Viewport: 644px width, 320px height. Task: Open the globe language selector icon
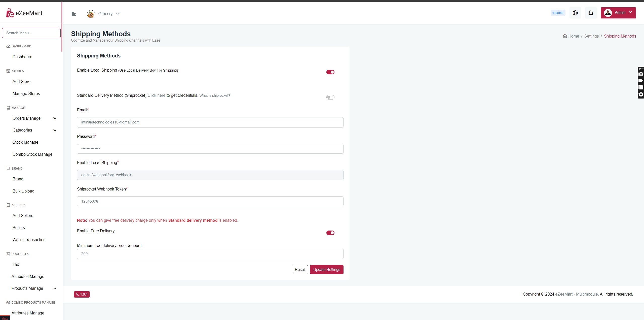(x=575, y=13)
